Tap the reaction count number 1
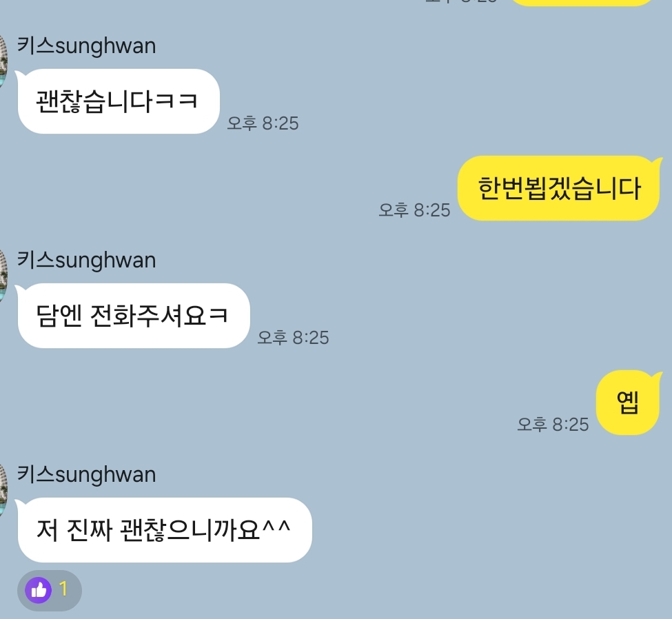Viewport: 672px width, 619px height. pyautogui.click(x=63, y=589)
